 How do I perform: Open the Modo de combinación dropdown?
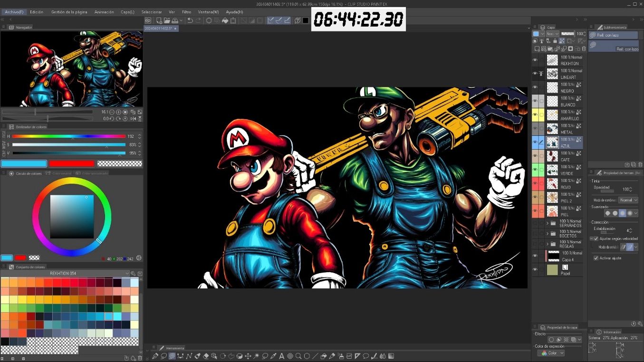coord(628,200)
